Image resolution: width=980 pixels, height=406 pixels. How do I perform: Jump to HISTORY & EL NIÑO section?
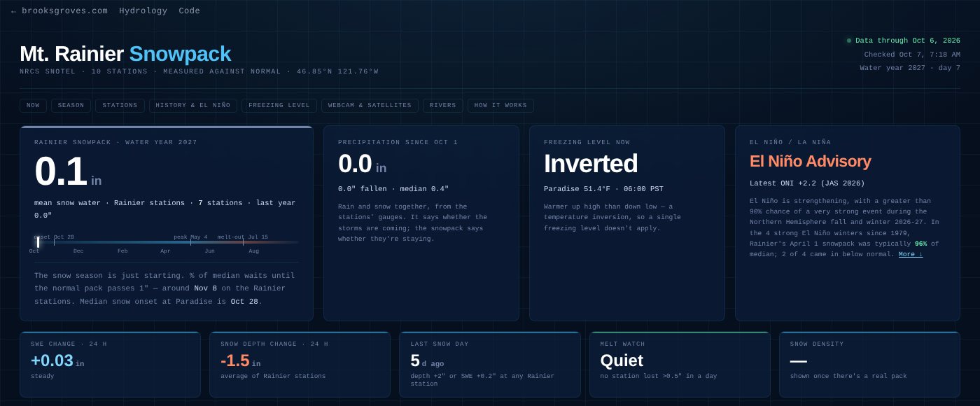(192, 106)
